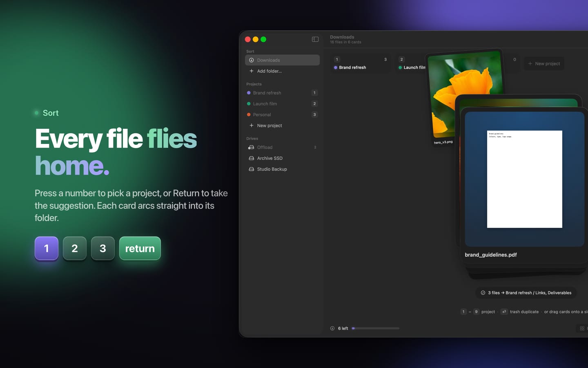Click the plus icon in top-row New project
Image resolution: width=588 pixels, height=368 pixels.
tap(530, 64)
